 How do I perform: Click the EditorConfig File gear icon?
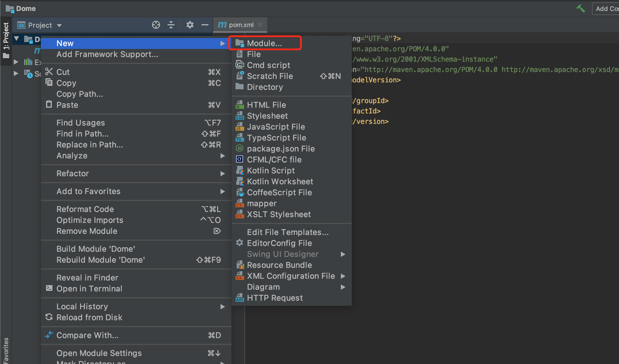point(240,243)
